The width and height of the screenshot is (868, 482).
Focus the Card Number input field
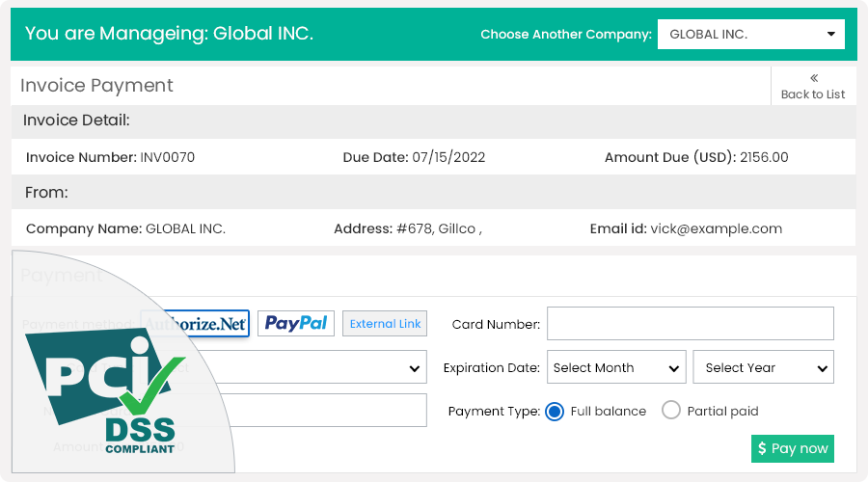691,324
